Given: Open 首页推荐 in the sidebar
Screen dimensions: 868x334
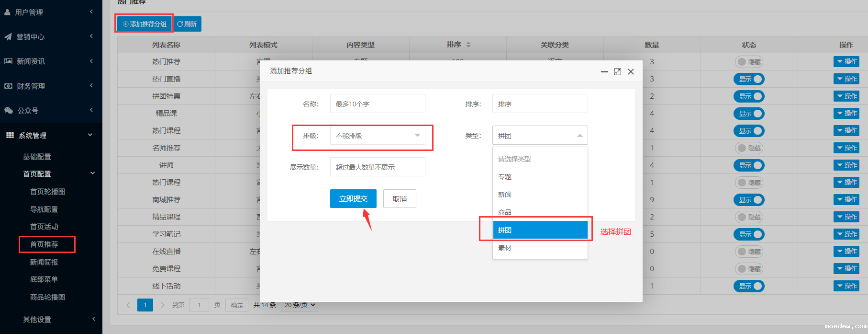Looking at the screenshot, I should [44, 244].
